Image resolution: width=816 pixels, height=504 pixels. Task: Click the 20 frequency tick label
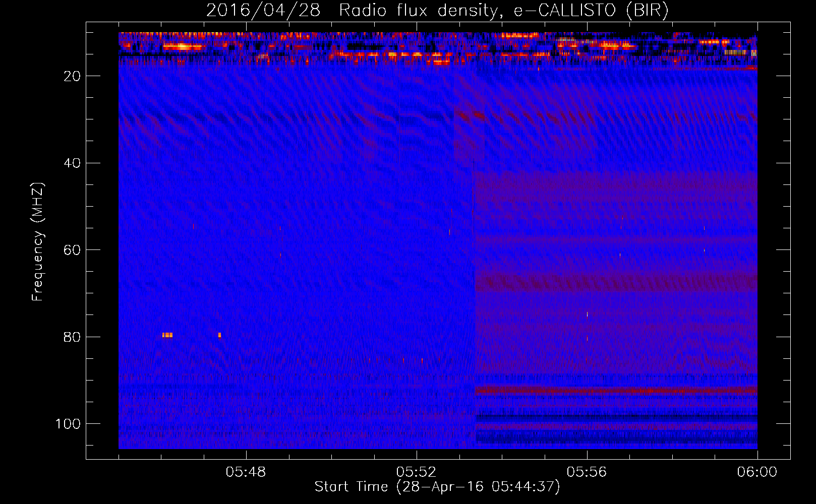[73, 76]
